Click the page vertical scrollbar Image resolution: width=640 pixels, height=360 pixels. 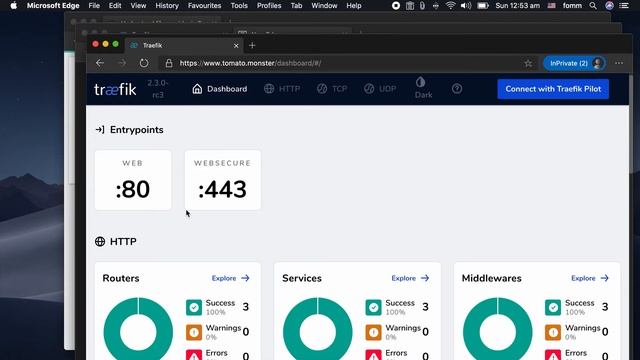coord(632,124)
